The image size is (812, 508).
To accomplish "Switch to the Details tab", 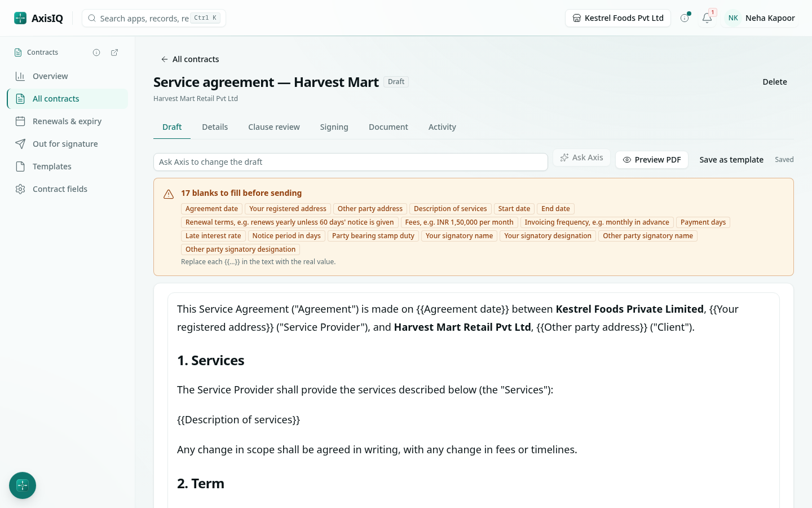I will [x=215, y=127].
